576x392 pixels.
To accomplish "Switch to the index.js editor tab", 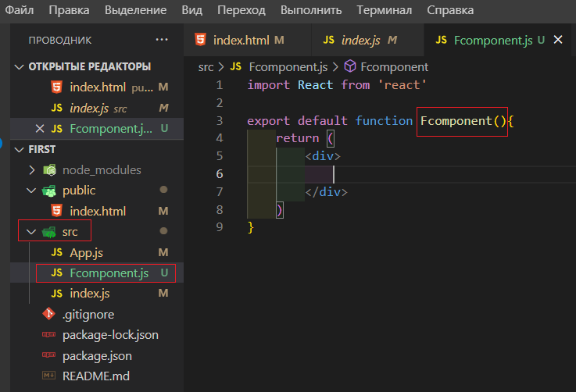I will pos(367,40).
